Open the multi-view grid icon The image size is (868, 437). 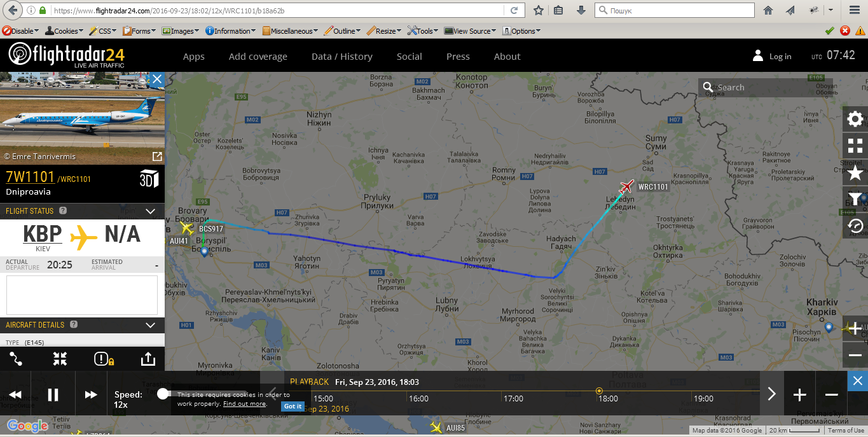(x=855, y=146)
